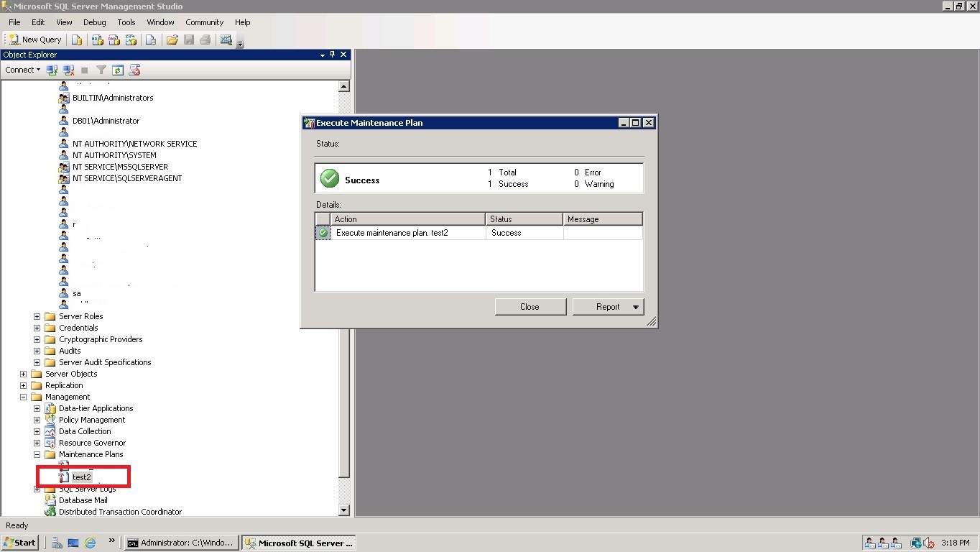Viewport: 980px width, 552px height.
Task: Expand the Server Roles node
Action: point(37,316)
